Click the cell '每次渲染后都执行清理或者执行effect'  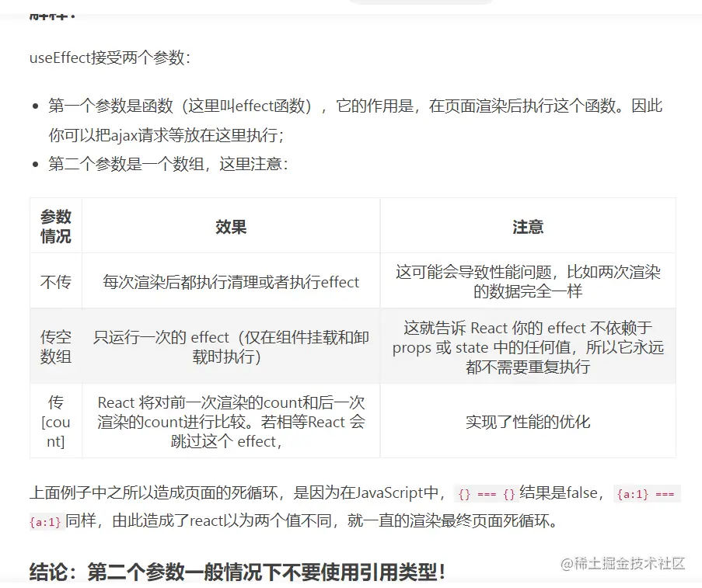pyautogui.click(x=231, y=282)
